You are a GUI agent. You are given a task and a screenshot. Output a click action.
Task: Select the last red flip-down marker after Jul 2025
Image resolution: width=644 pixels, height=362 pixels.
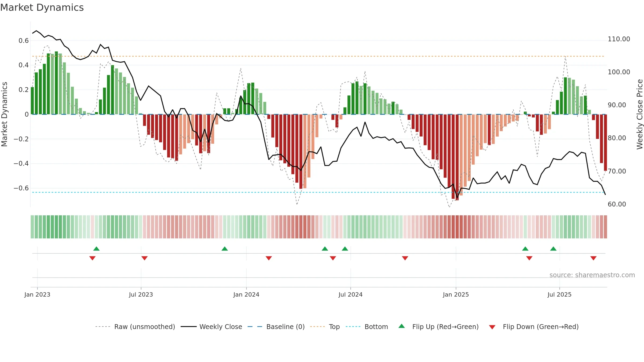click(x=593, y=258)
